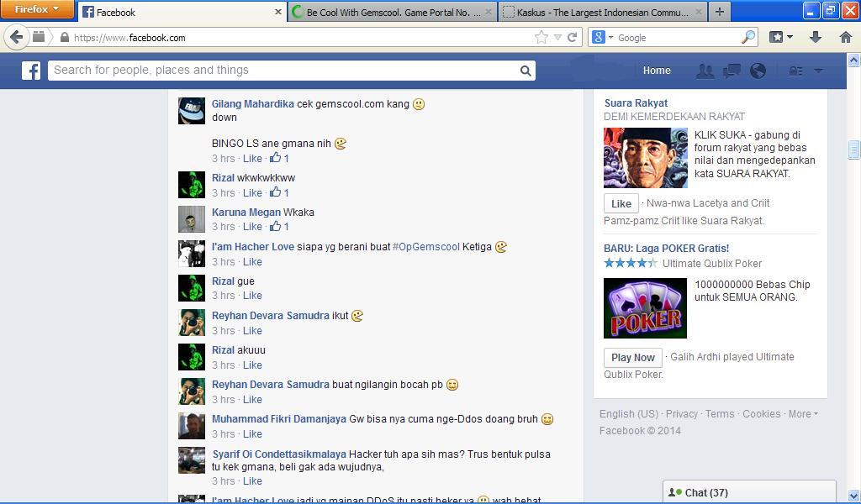Viewport: 861px width, 504px height.
Task: Open the Messages icon in the Facebook header
Action: coord(732,71)
